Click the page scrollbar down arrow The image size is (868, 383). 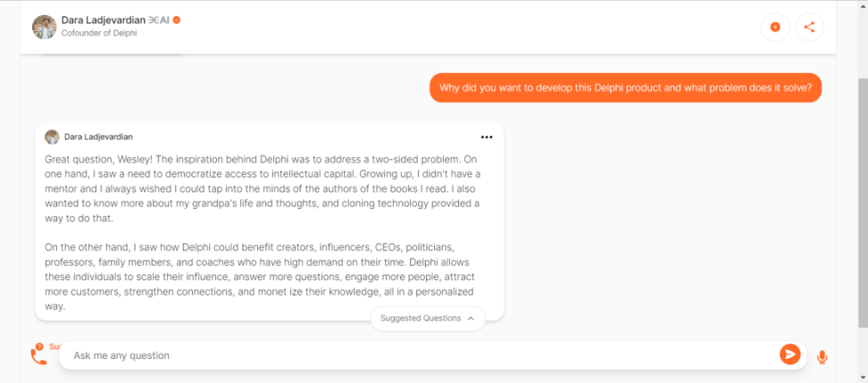[x=861, y=377]
